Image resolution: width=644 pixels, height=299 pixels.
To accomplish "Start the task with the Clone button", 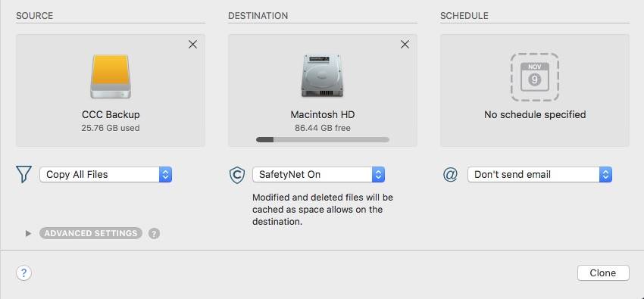I will click(x=603, y=273).
